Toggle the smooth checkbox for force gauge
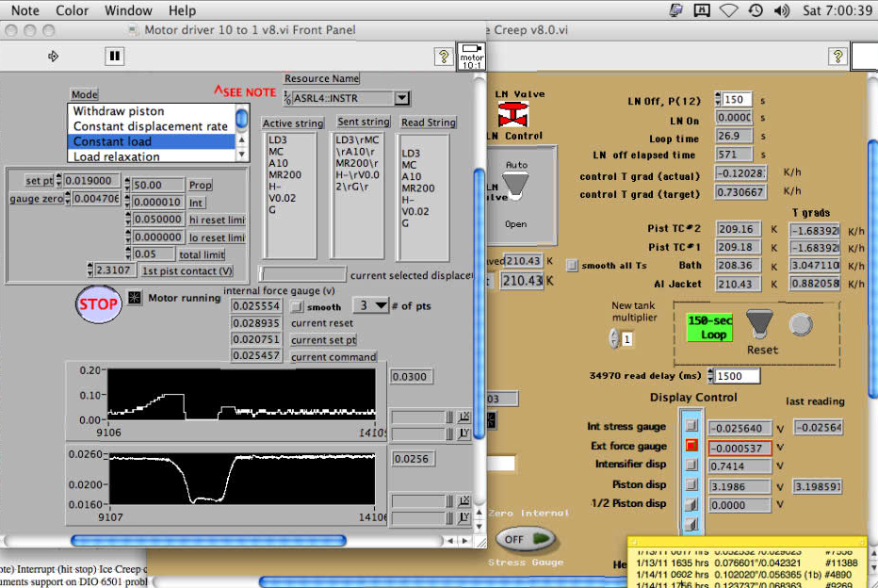This screenshot has height=588, width=878. pos(297,307)
